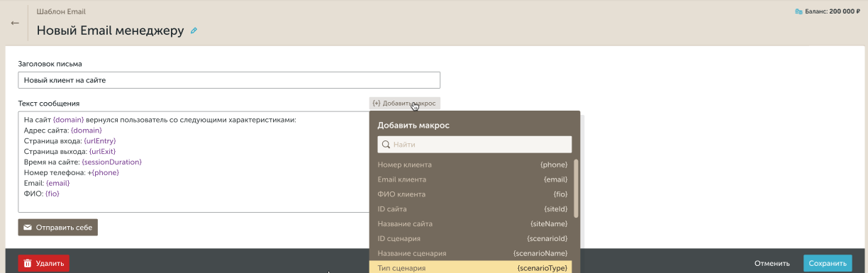This screenshot has height=273, width=868.
Task: Focus the Найти macro search field
Action: pos(474,145)
